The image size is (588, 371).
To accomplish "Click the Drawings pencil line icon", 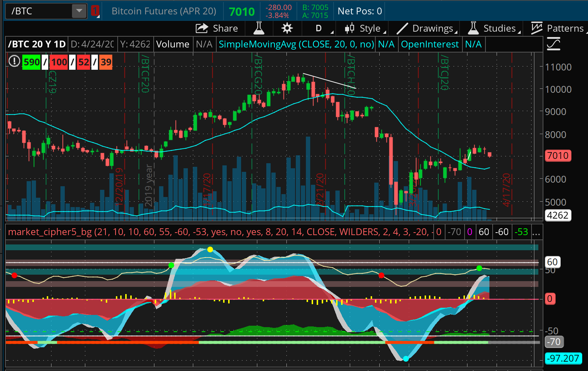I will click(402, 28).
